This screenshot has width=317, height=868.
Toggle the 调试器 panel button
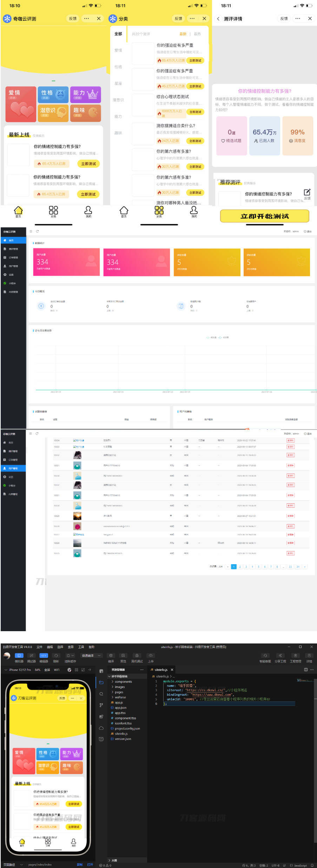[x=32, y=656]
